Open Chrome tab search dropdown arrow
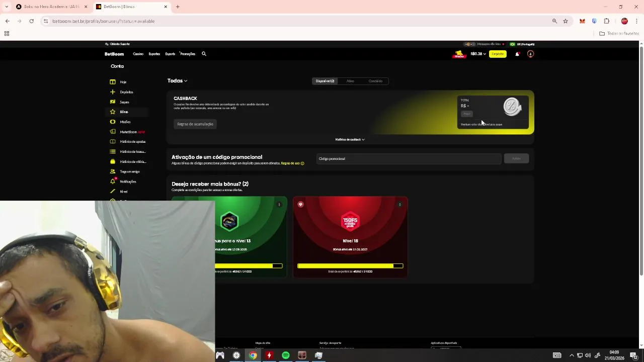 [x=6, y=7]
